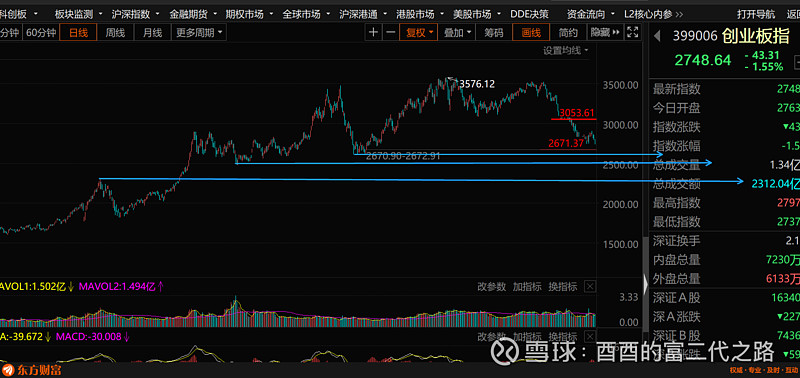Open DDE决策 menu
This screenshot has height=378, width=800.
click(x=530, y=14)
